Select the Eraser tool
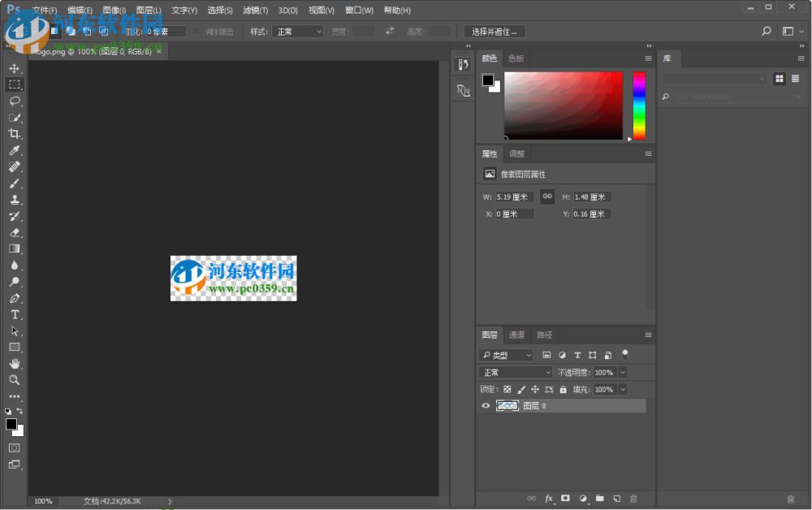Viewport: 812px width, 510px height. [x=15, y=232]
